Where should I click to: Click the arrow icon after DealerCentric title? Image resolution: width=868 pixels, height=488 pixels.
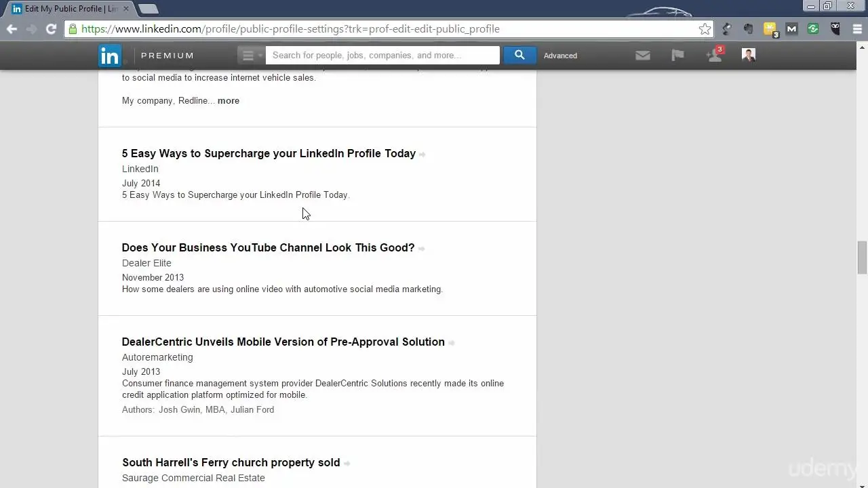tap(452, 343)
